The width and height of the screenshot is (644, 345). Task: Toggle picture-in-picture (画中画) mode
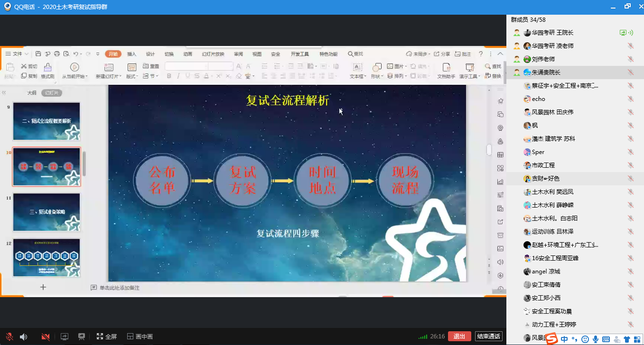coord(140,336)
